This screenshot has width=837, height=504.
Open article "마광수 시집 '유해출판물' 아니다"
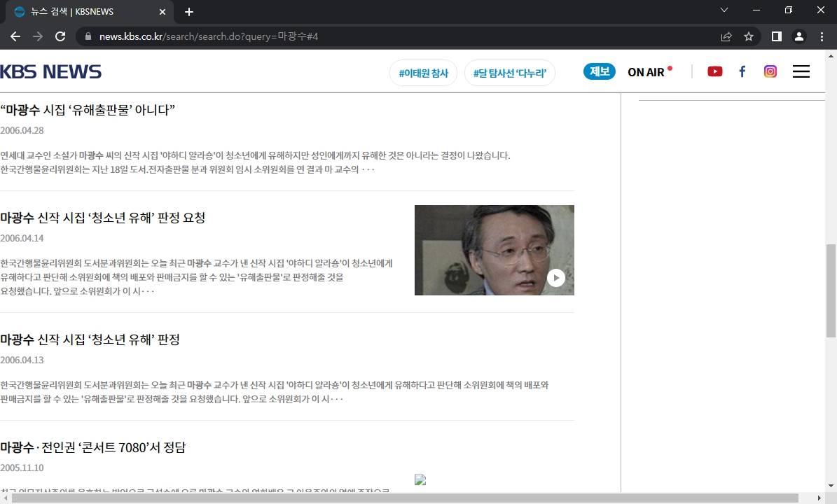(88, 110)
